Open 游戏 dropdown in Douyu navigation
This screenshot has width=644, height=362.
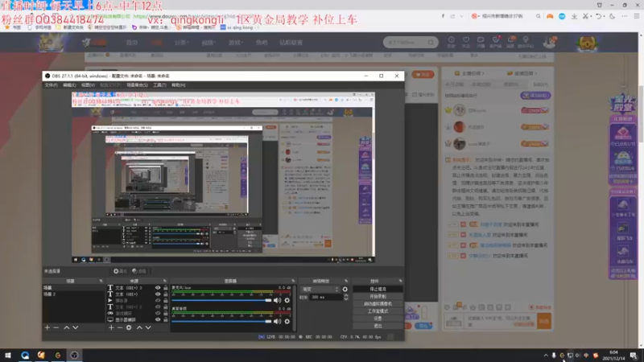click(236, 43)
